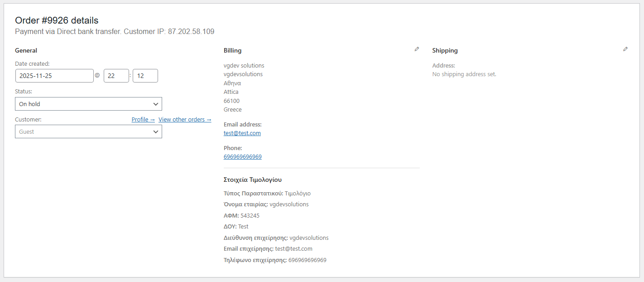The image size is (644, 282).
Task: Select the hour field showing 22
Action: pyautogui.click(x=116, y=75)
